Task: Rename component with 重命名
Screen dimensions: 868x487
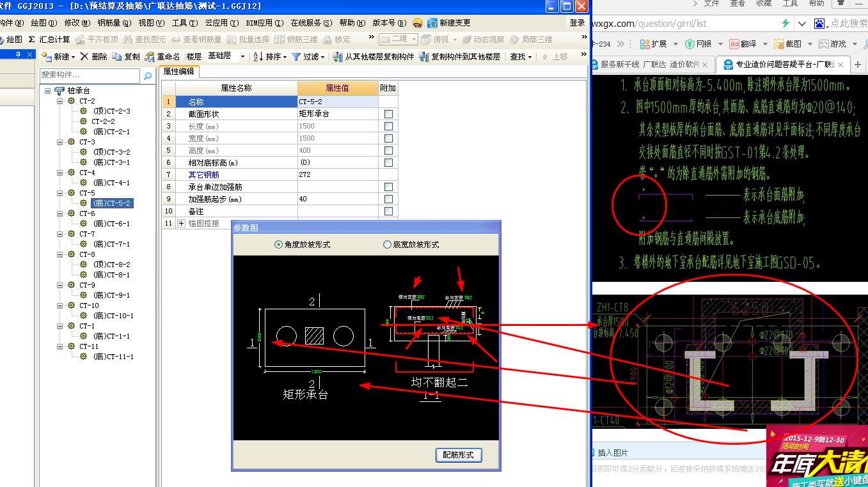Action: point(162,56)
